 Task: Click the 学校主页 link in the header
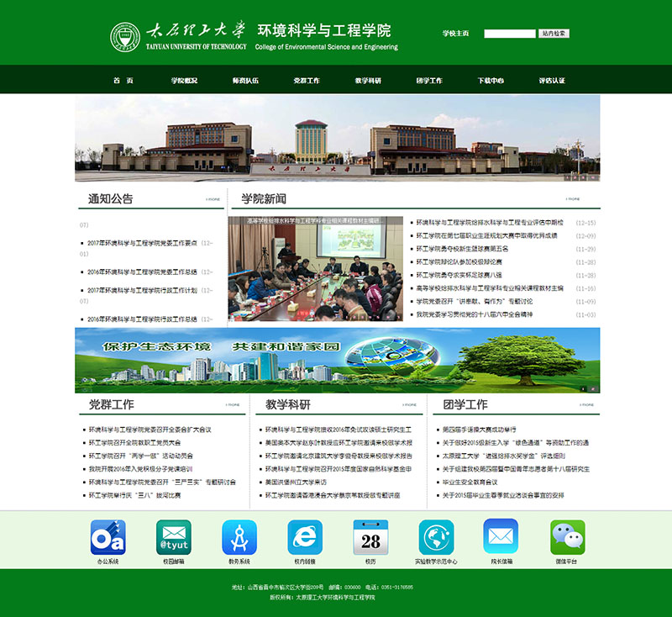(456, 34)
